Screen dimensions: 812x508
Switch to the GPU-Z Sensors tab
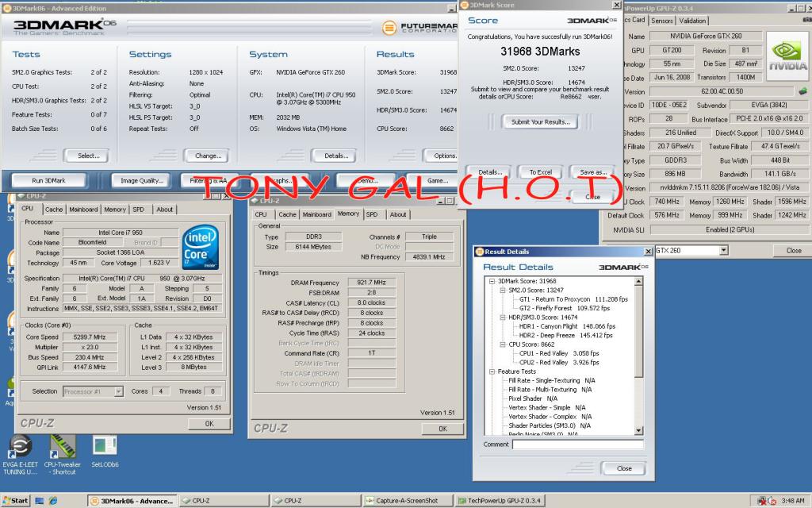tap(662, 21)
